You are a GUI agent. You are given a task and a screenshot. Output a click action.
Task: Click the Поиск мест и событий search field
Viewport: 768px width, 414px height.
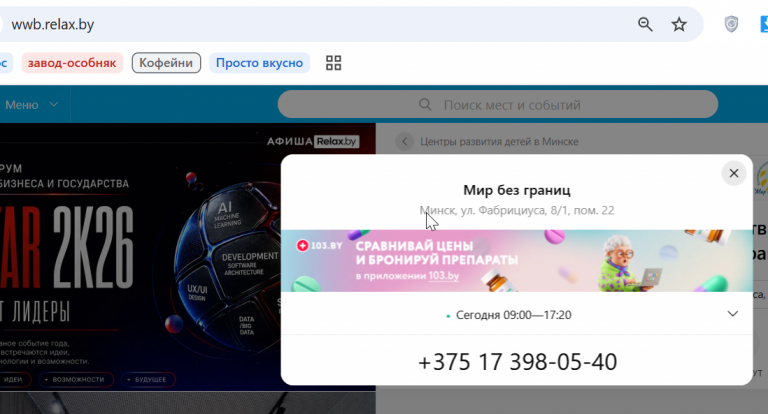pos(498,104)
